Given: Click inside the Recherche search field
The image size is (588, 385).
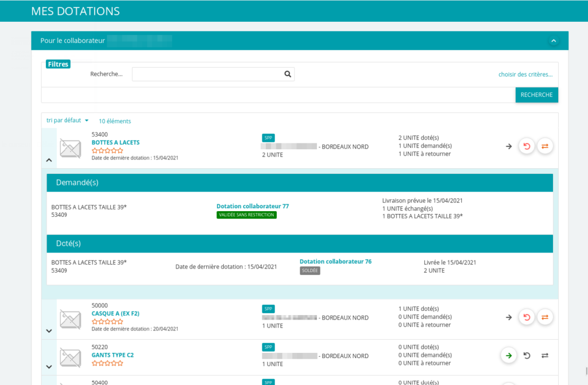Looking at the screenshot, I should (x=212, y=74).
